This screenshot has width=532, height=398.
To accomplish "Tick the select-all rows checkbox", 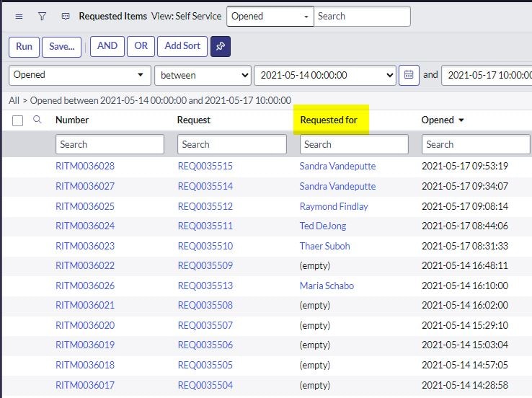I will pos(17,120).
